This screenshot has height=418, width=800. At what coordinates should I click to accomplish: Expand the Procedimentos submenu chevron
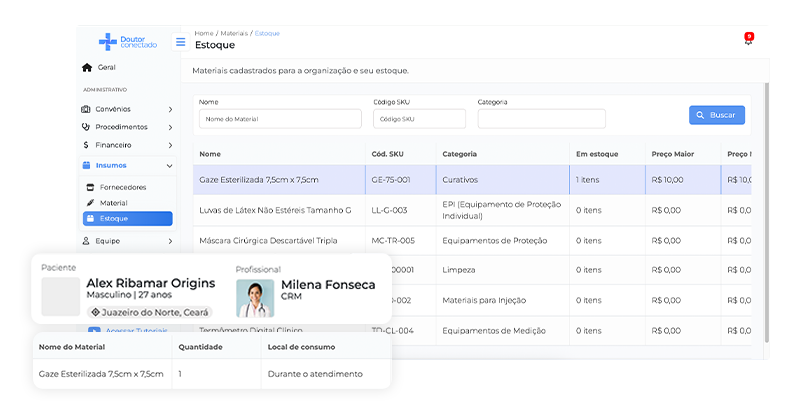coord(170,127)
